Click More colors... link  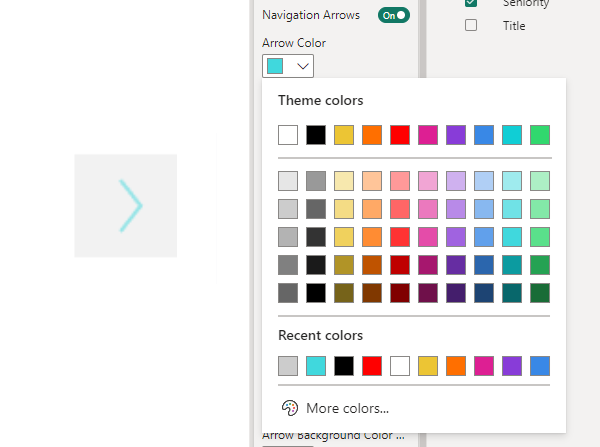click(x=347, y=408)
